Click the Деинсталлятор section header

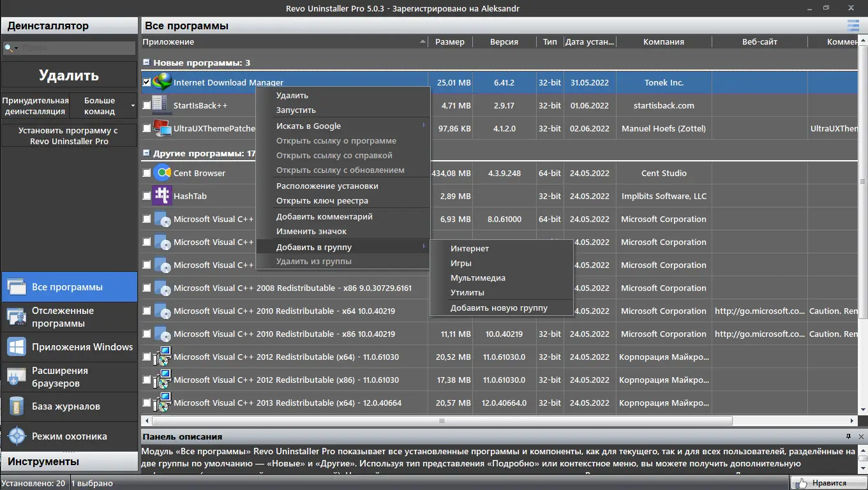point(69,26)
